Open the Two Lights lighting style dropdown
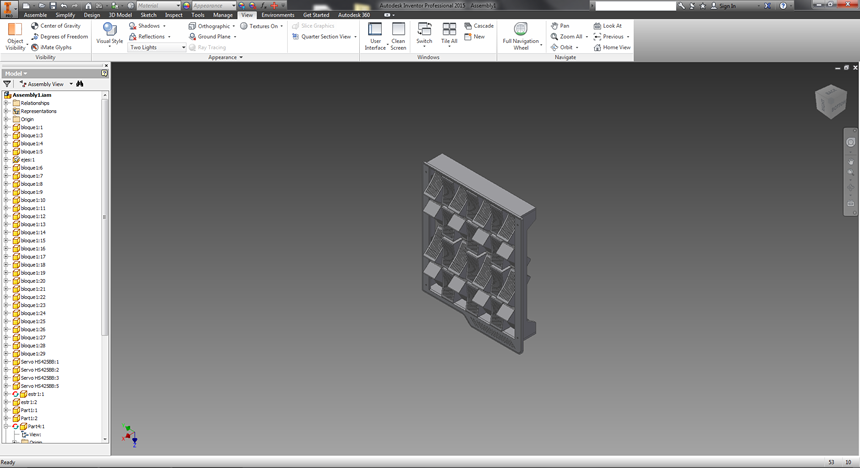 (x=157, y=47)
